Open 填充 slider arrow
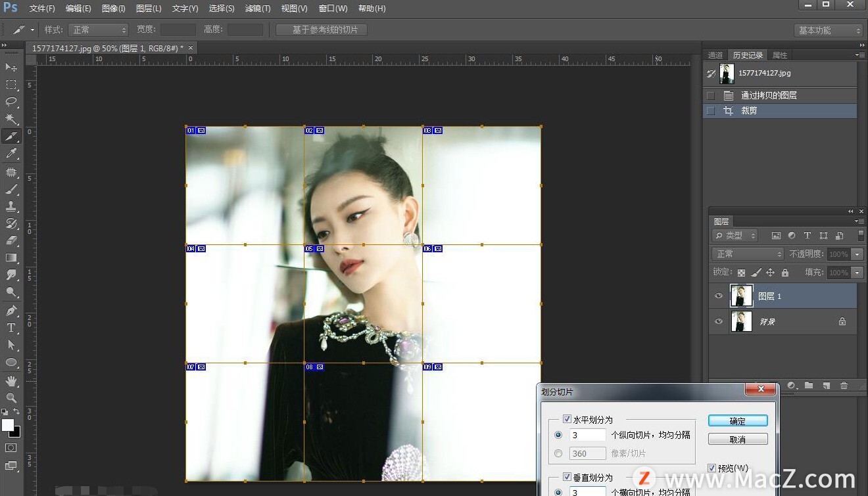 pyautogui.click(x=857, y=273)
